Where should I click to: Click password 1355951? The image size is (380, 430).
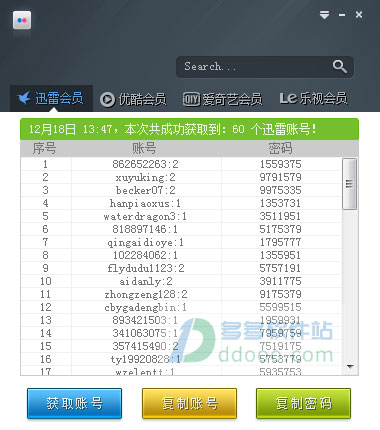pos(281,255)
